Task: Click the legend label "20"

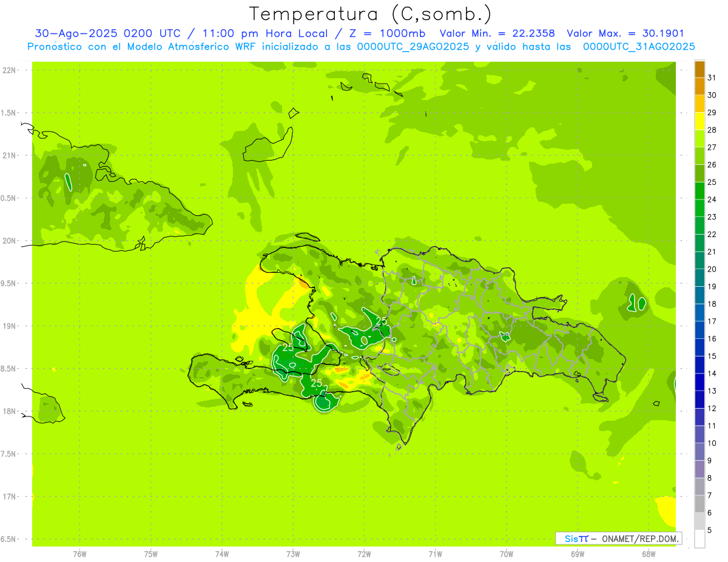Action: [x=712, y=269]
